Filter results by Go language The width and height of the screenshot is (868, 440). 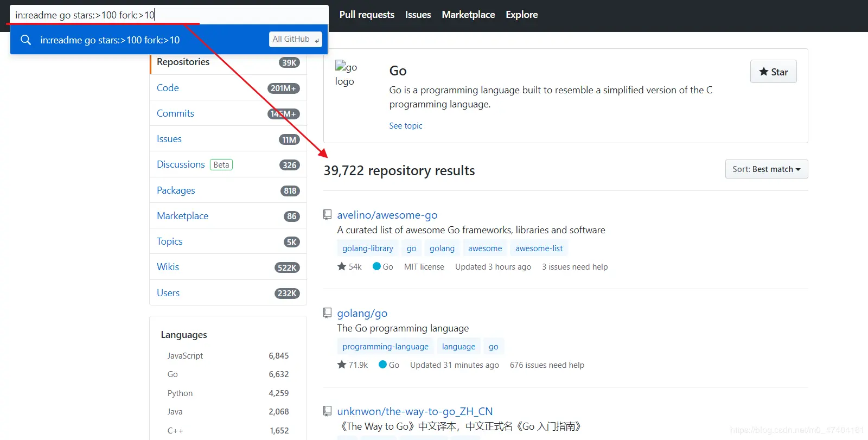pos(228,374)
